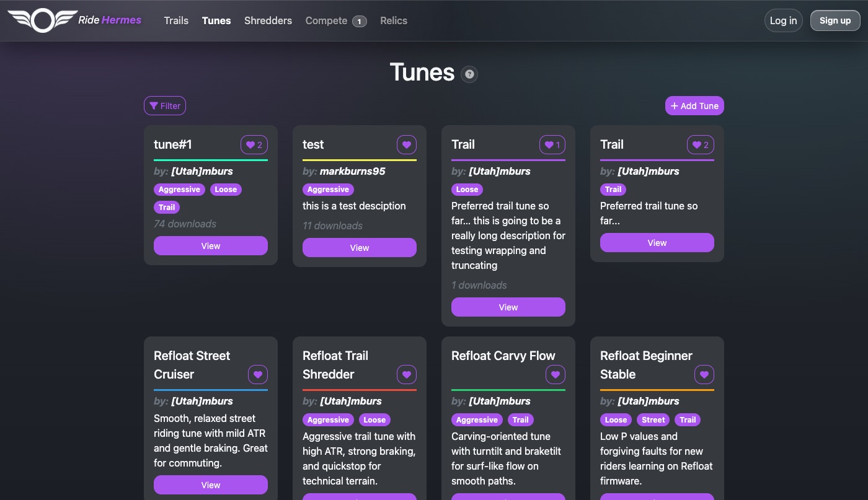Heart the Refloat Beginner Stable tune
Image resolution: width=868 pixels, height=500 pixels.
click(704, 375)
